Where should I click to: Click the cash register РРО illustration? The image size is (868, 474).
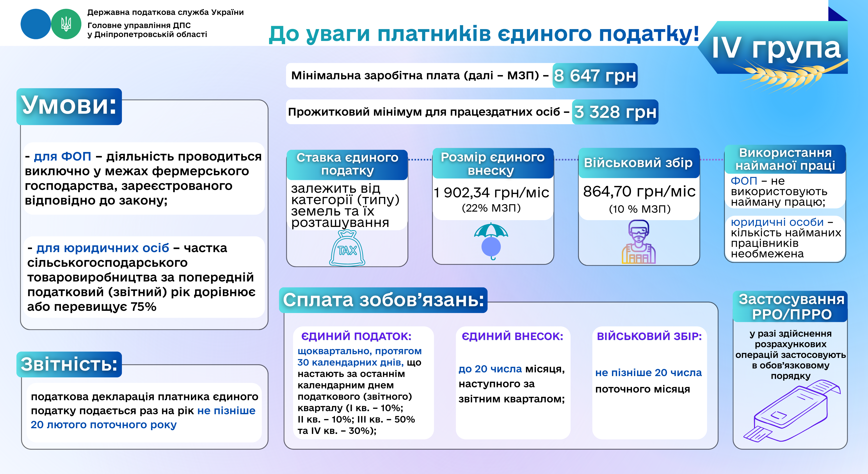792,411
